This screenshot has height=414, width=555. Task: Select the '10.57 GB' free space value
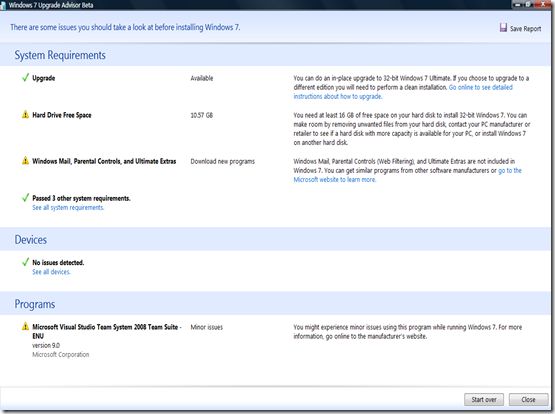pos(201,115)
